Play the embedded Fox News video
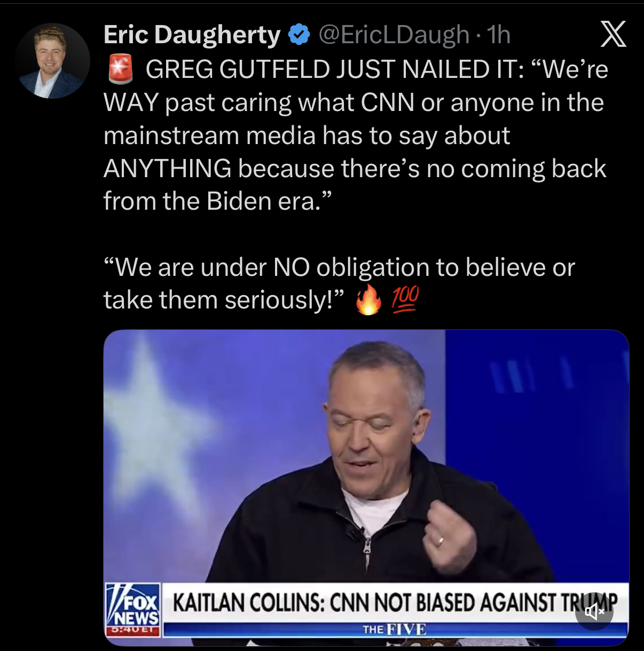This screenshot has height=651, width=644. click(366, 488)
